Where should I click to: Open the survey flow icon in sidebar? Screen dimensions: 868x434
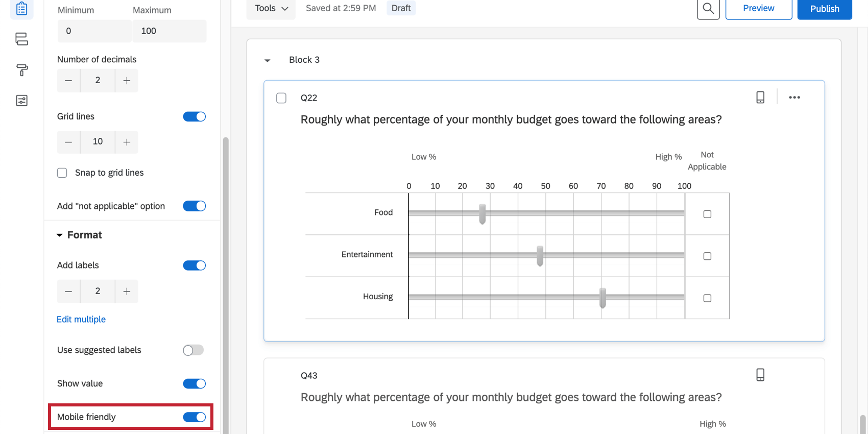(x=21, y=39)
